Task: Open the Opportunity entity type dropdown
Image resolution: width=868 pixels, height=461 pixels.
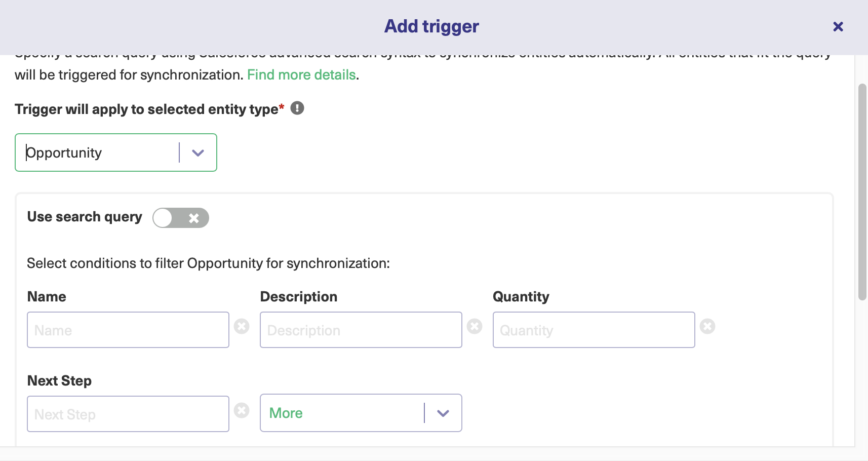Action: [x=116, y=152]
